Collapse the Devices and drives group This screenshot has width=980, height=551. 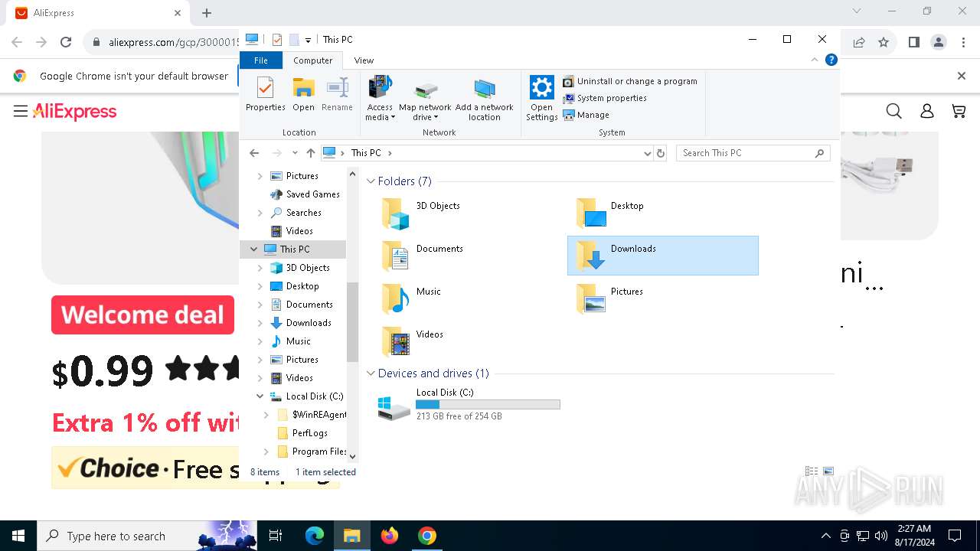[371, 373]
